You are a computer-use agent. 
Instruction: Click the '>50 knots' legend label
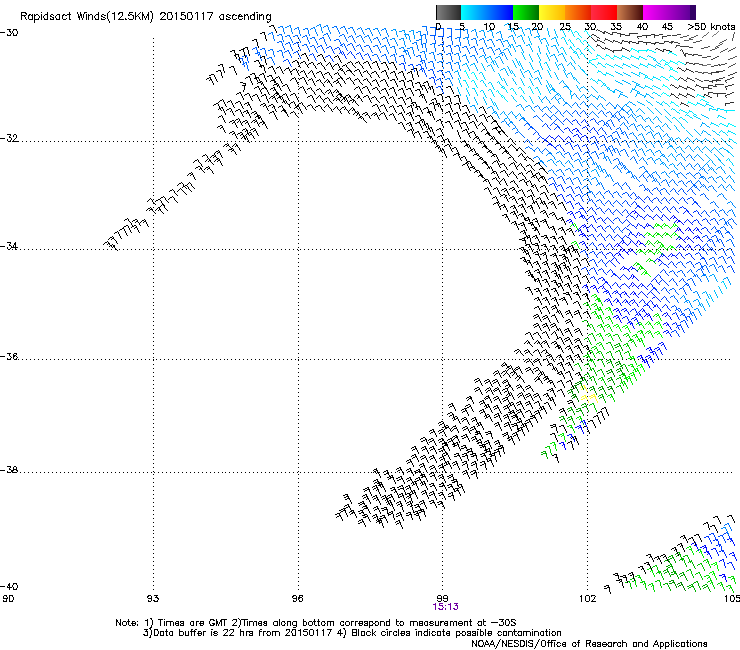(711, 27)
